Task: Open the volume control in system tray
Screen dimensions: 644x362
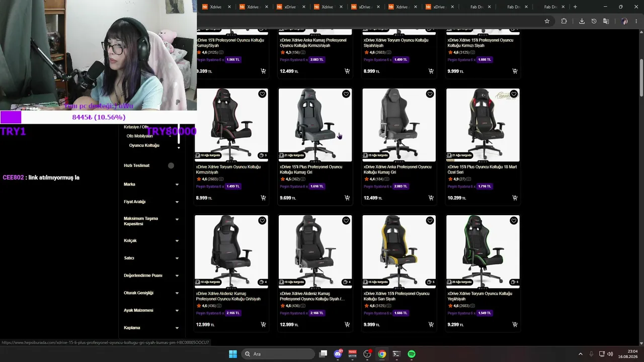Action: click(610, 354)
